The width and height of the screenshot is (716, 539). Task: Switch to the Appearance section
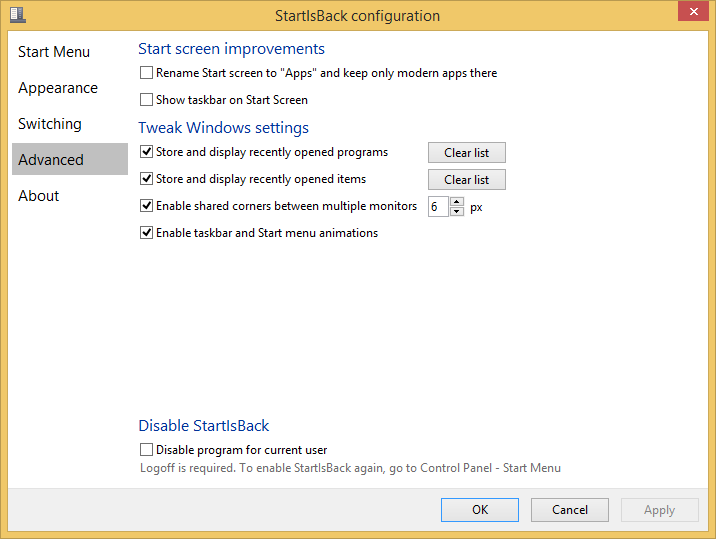coord(58,88)
